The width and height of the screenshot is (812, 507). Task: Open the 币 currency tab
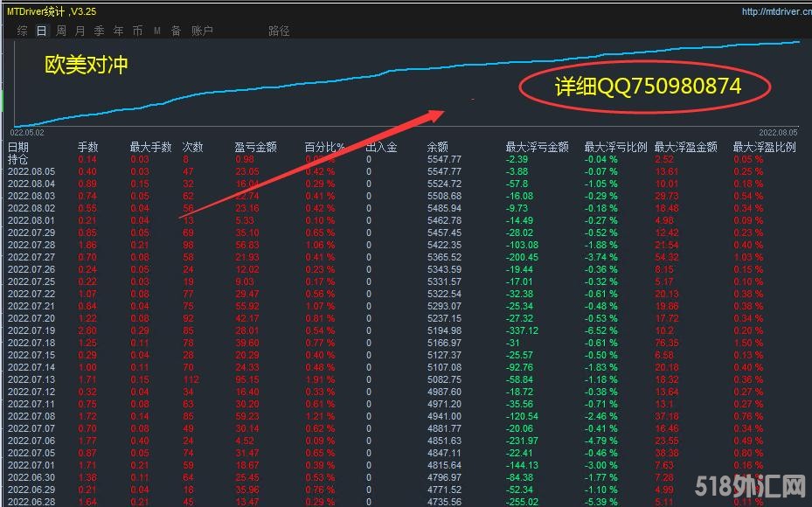[137, 31]
